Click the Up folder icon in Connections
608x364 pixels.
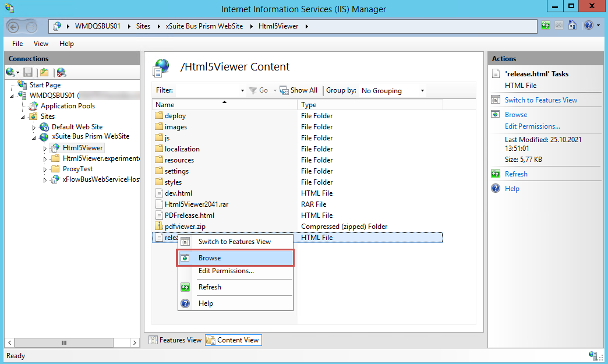pyautogui.click(x=44, y=72)
